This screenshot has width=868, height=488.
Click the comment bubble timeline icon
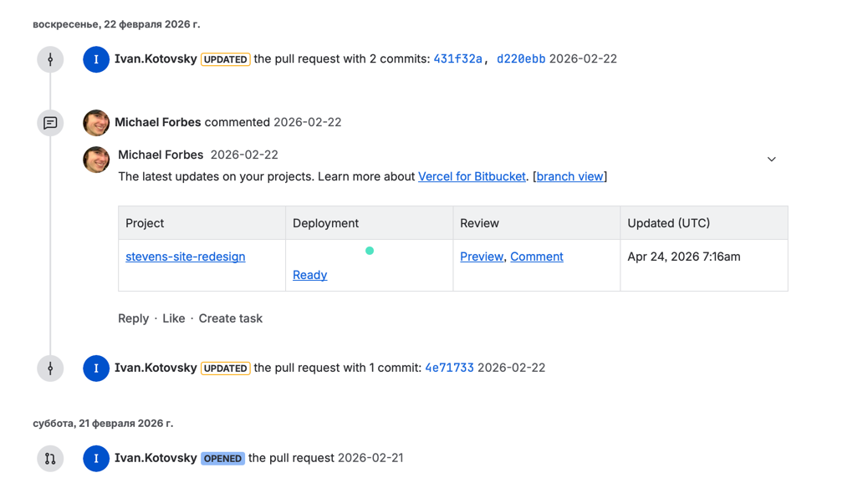pos(50,123)
